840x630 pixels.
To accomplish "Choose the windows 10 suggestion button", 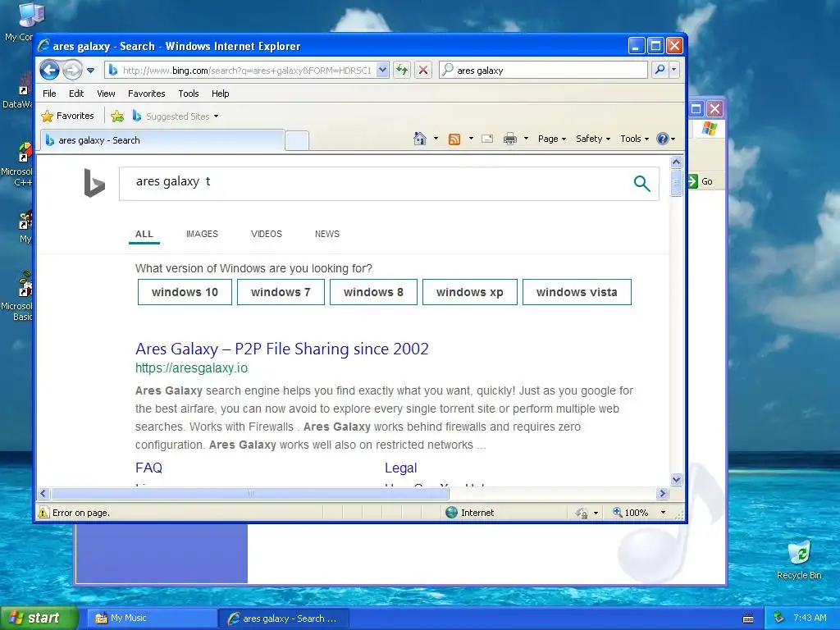I will point(185,292).
